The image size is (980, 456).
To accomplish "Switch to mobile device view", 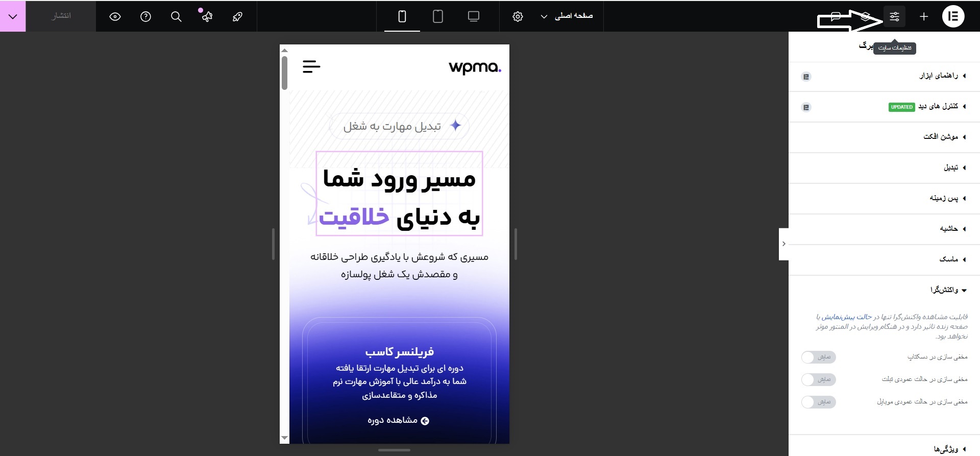I will (x=402, y=16).
